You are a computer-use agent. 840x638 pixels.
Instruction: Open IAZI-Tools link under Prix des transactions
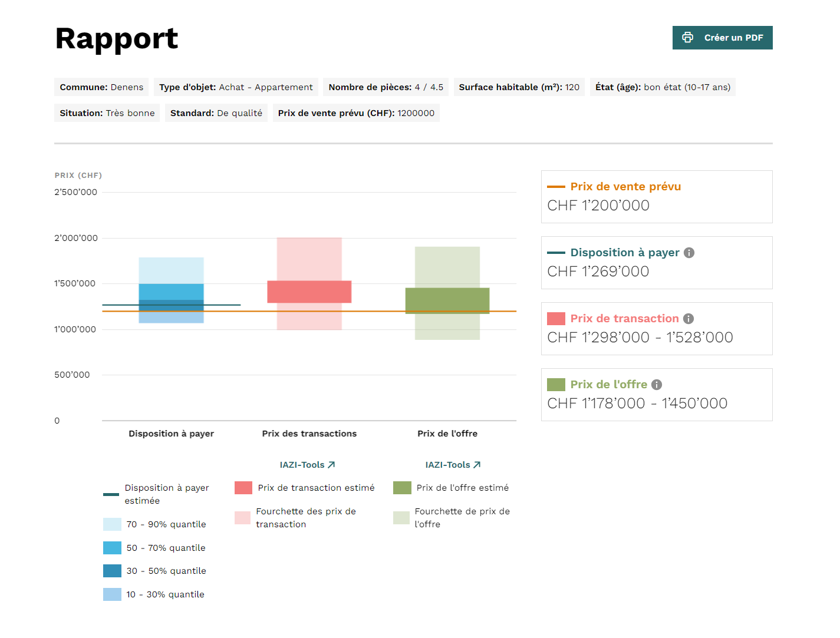[x=308, y=465]
